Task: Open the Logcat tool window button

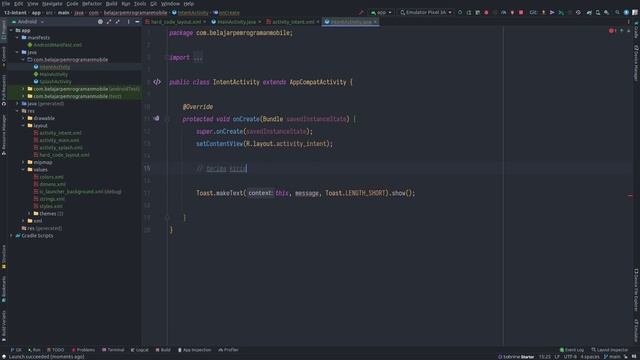Action: pyautogui.click(x=140, y=350)
